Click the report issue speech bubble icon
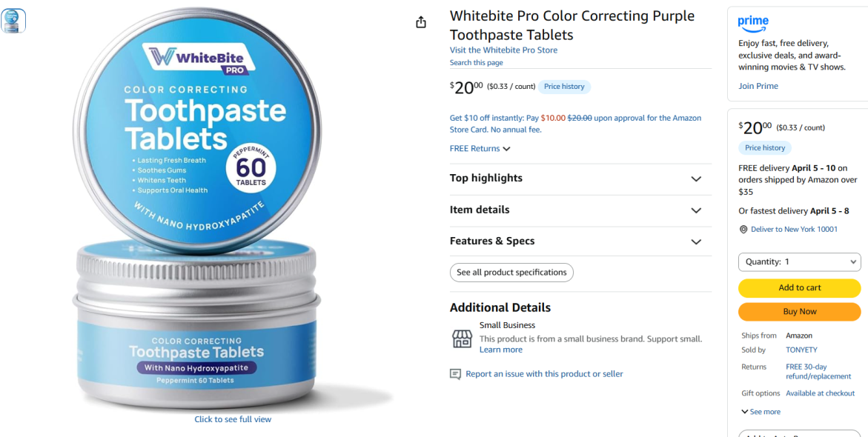The height and width of the screenshot is (437, 868). 455,375
